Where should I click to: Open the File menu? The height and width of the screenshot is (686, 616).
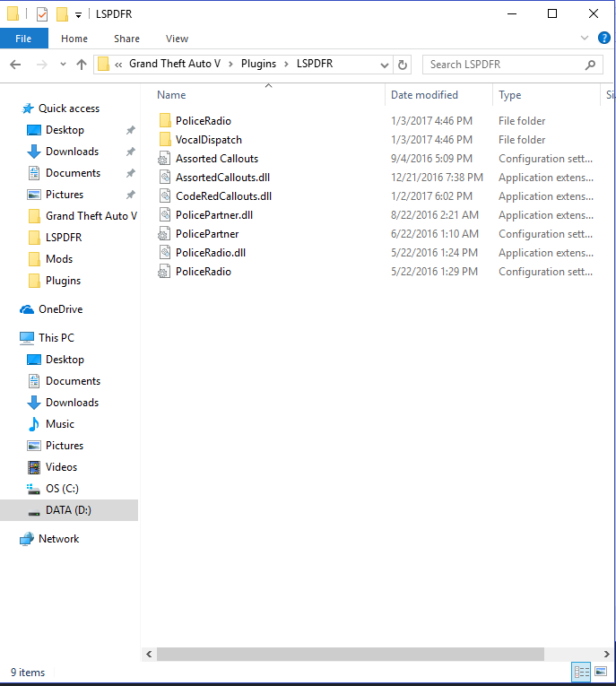pyautogui.click(x=23, y=39)
